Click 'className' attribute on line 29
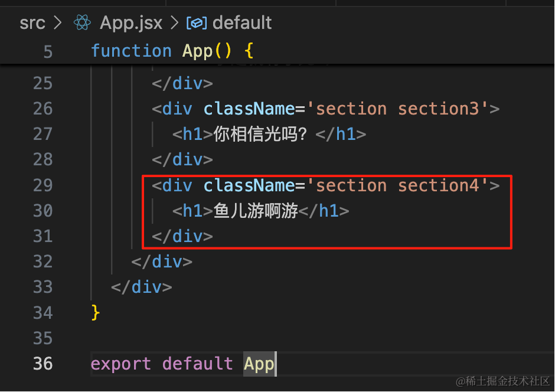The image size is (555, 392). [x=249, y=185]
